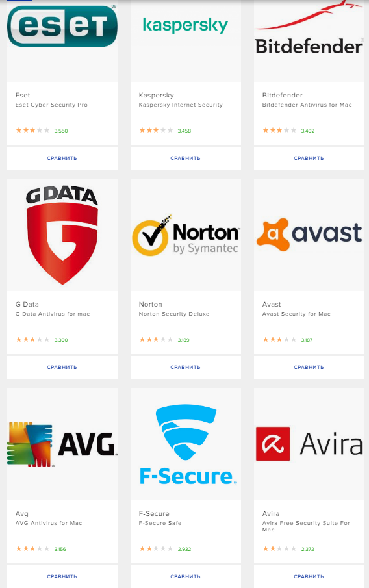Open the Kaspersky Internet Security title link

[181, 105]
